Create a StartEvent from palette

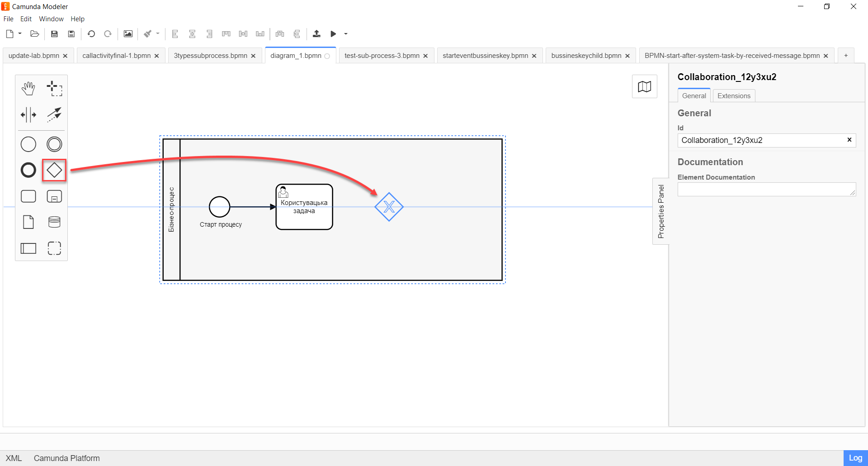(28, 144)
